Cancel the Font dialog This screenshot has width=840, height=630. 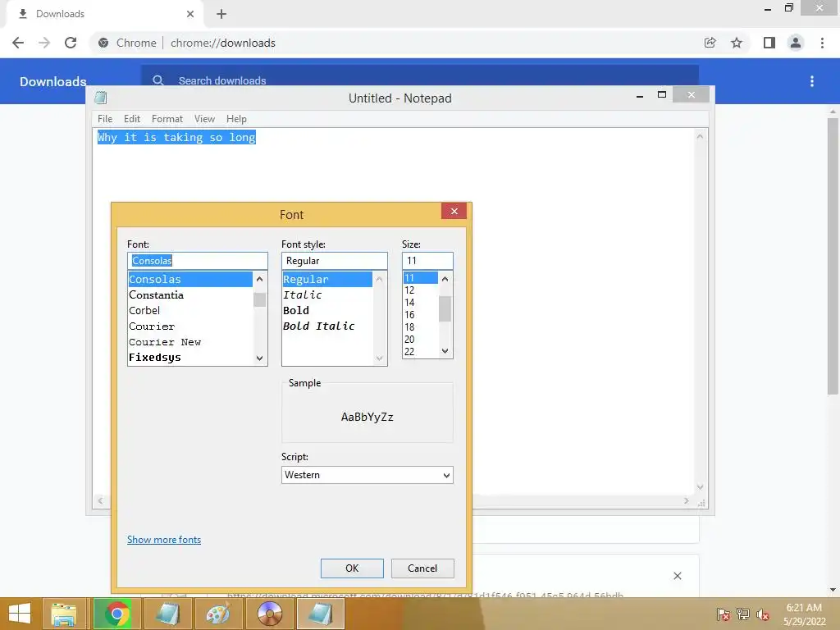click(x=422, y=568)
